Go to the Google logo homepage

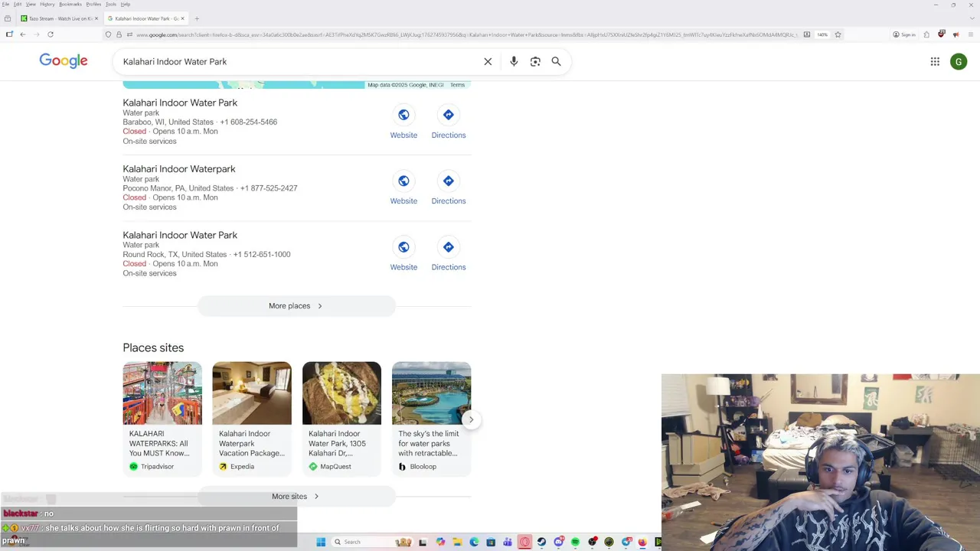(x=64, y=61)
